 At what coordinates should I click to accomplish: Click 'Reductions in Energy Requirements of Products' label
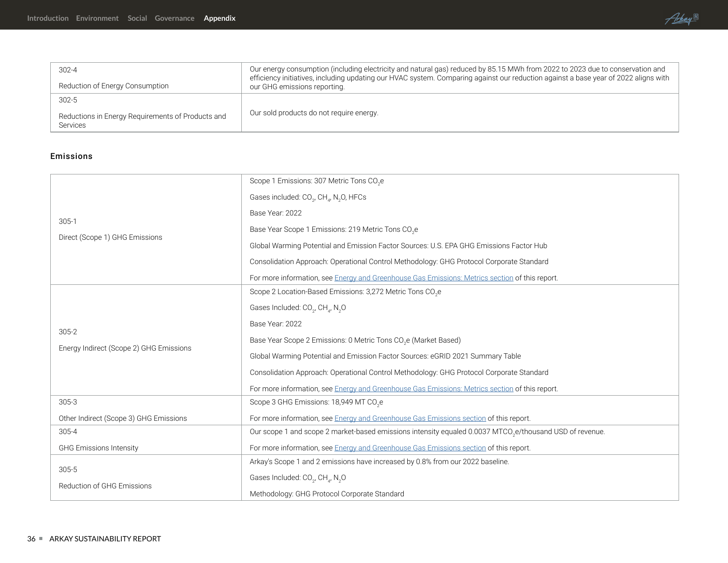tap(142, 121)
